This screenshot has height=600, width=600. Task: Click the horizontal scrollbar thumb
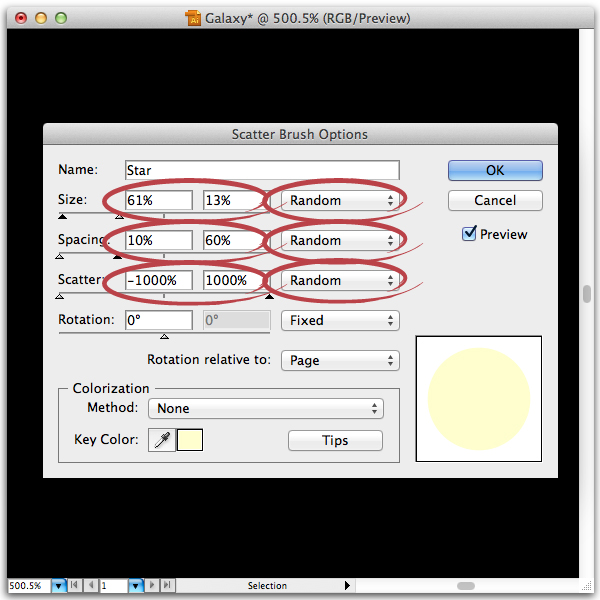pyautogui.click(x=466, y=586)
